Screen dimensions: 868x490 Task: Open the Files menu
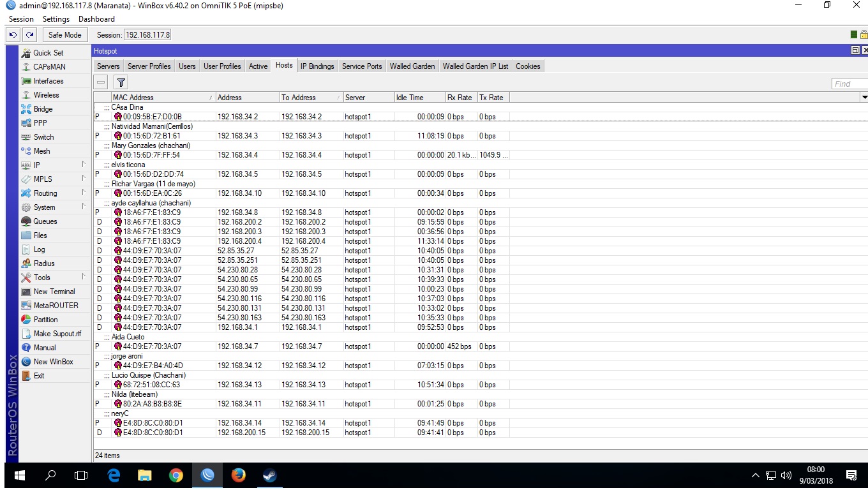tap(40, 235)
